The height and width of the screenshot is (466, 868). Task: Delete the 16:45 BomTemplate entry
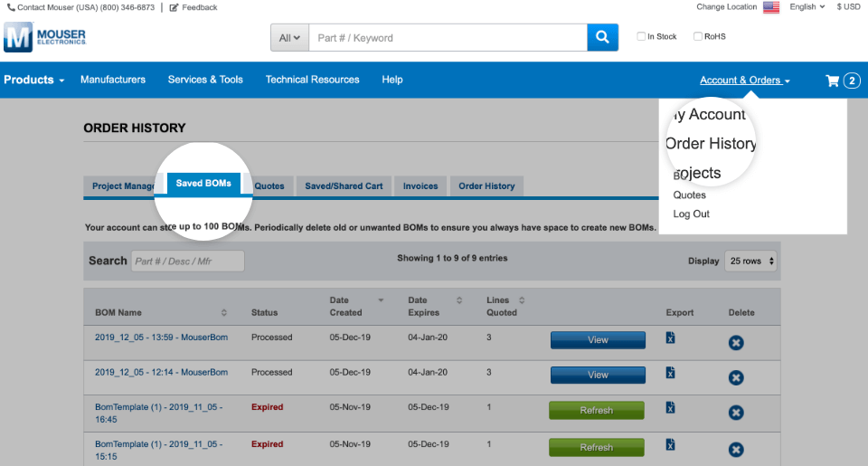[x=736, y=413]
